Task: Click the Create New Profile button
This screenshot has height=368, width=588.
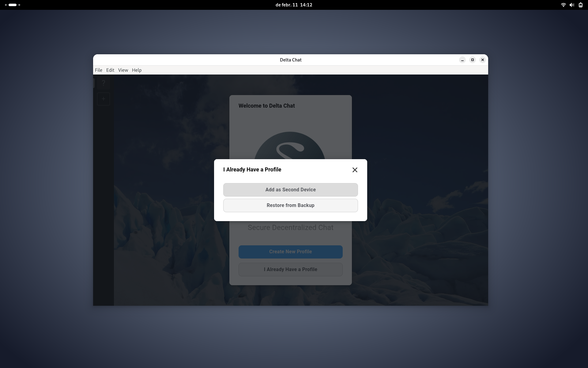Action: [x=290, y=252]
